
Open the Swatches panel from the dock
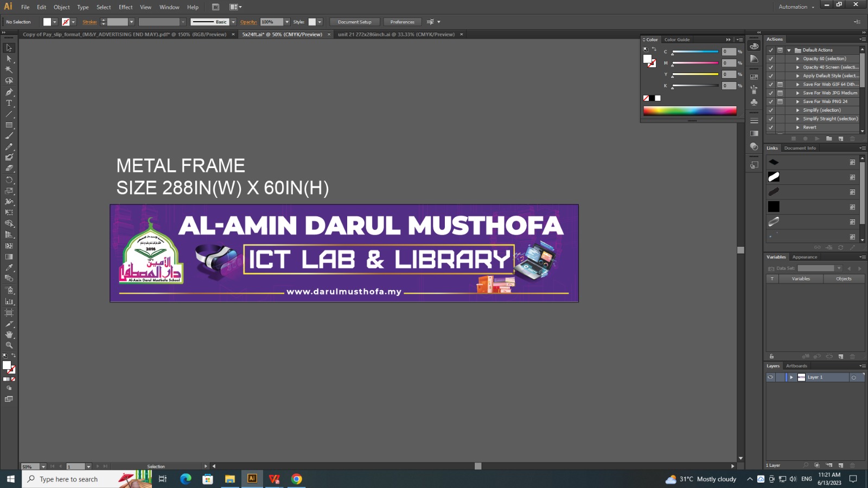[x=754, y=77]
